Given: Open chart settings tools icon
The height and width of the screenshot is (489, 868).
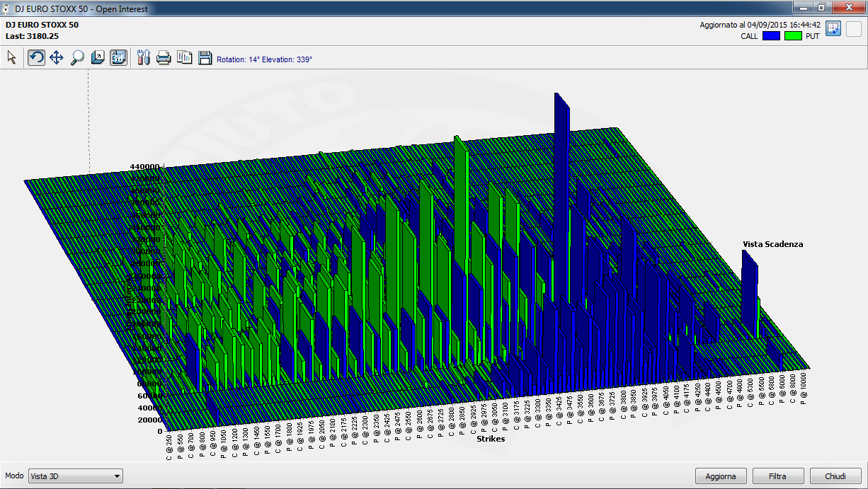Looking at the screenshot, I should (144, 58).
